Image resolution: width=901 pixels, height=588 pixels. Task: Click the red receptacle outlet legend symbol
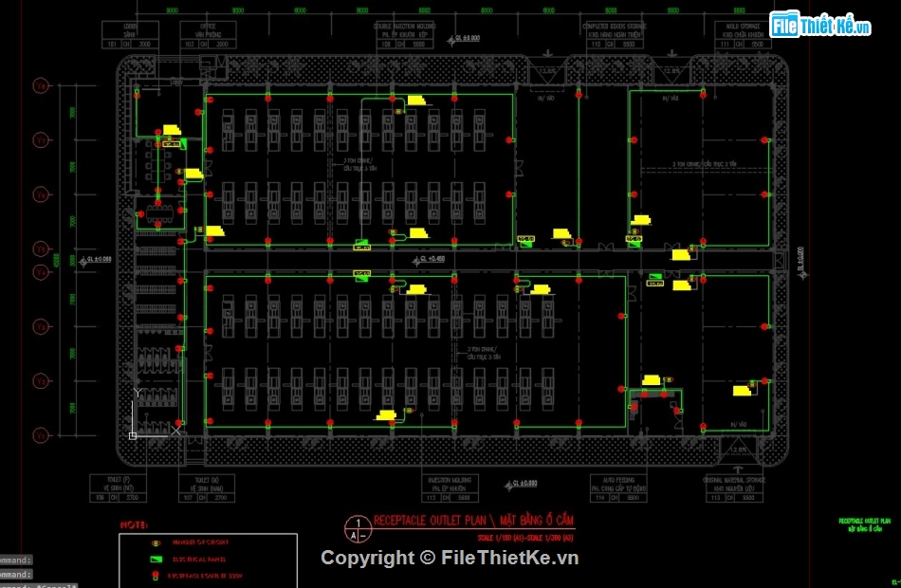155,575
